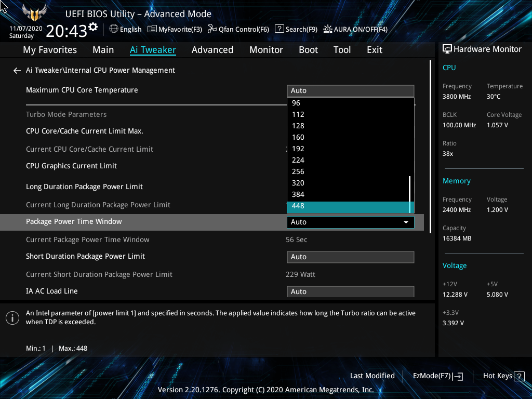Image resolution: width=532 pixels, height=399 pixels.
Task: Click CPU temperature 30°C value
Action: click(494, 97)
